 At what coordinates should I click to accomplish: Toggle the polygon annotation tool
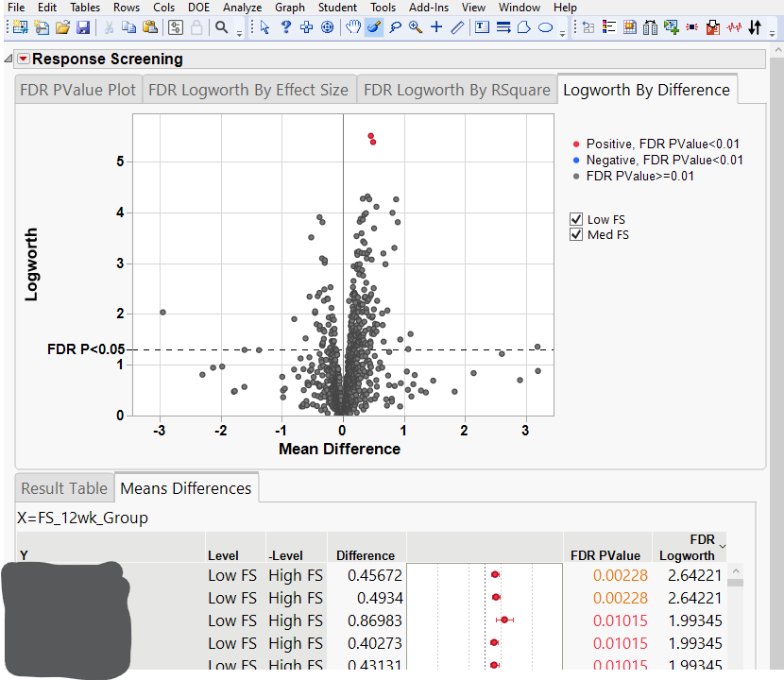coord(523,28)
